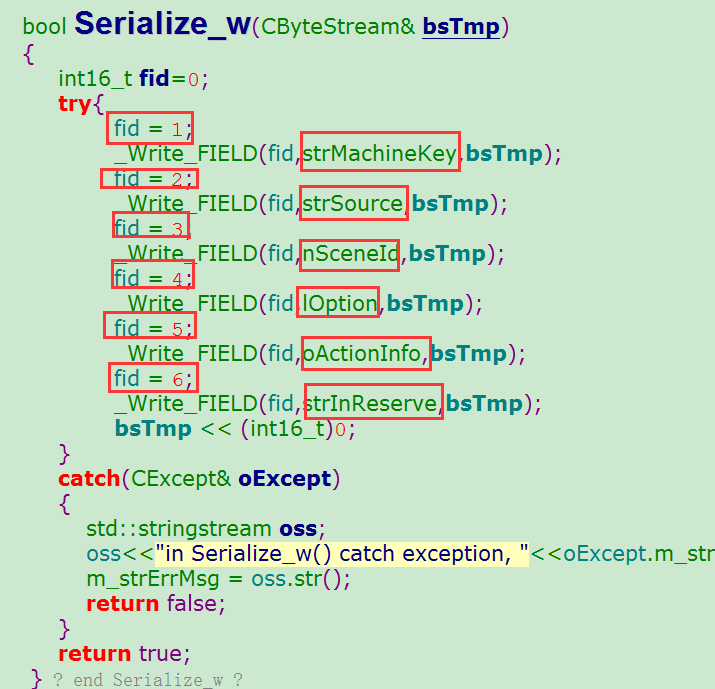This screenshot has width=715, height=689.
Task: Click the fid = 3 assignment
Action: pyautogui.click(x=152, y=228)
